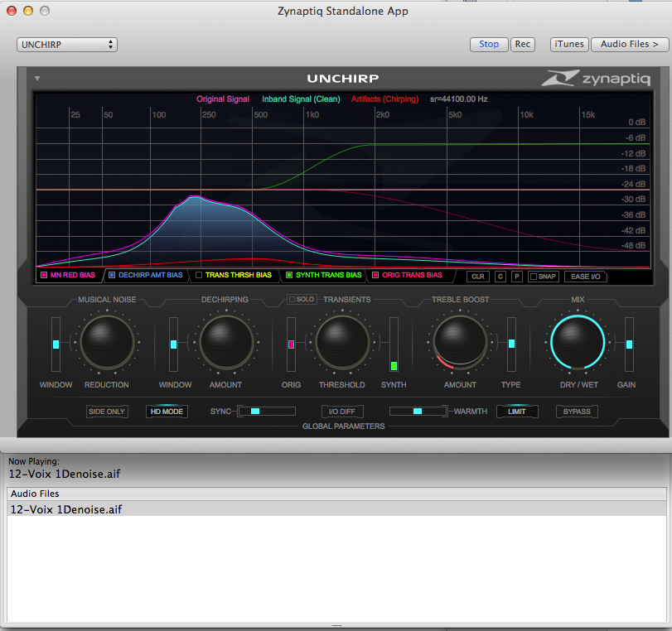Enable the TRANS THRSH BIAS checkbox
This screenshot has width=672, height=631.
(198, 275)
